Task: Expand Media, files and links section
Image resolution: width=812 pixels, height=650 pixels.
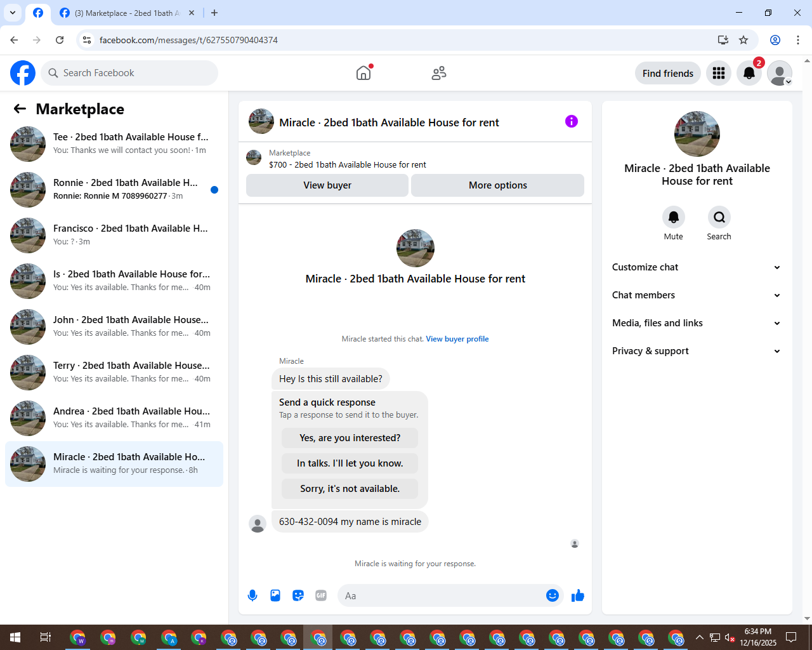Action: click(697, 323)
